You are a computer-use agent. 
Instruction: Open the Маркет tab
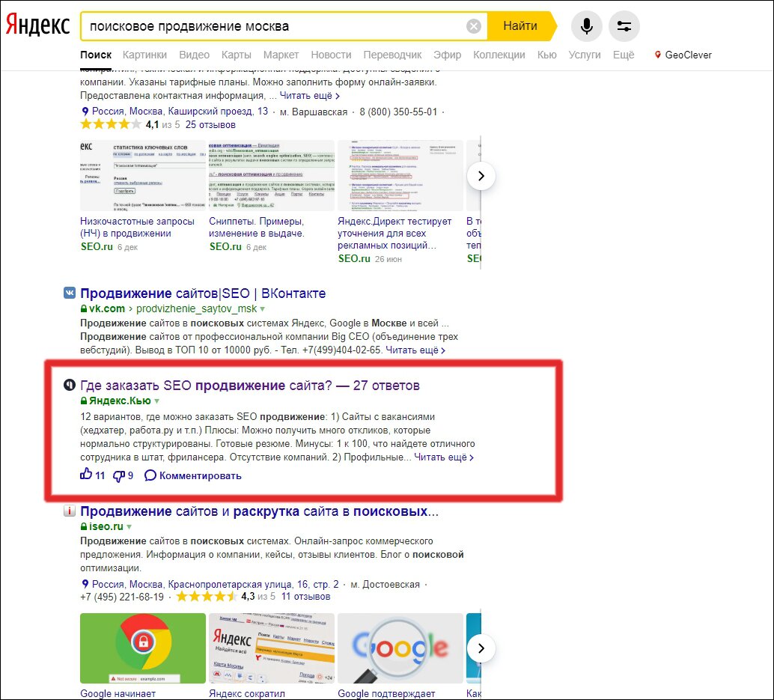tap(281, 55)
